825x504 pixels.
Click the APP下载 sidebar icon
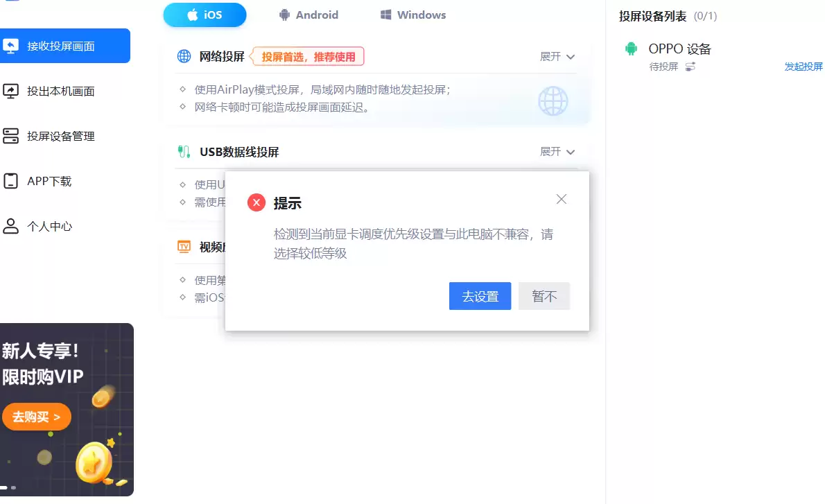[11, 181]
